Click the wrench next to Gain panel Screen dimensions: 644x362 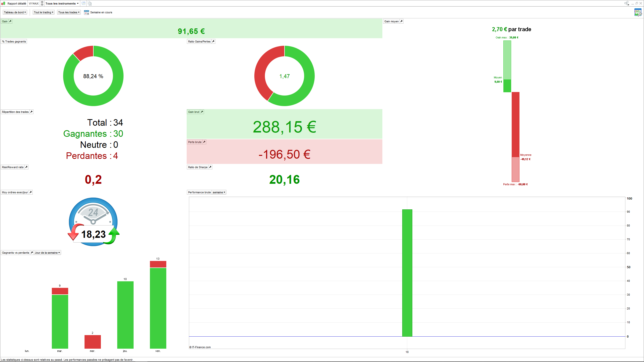click(10, 21)
